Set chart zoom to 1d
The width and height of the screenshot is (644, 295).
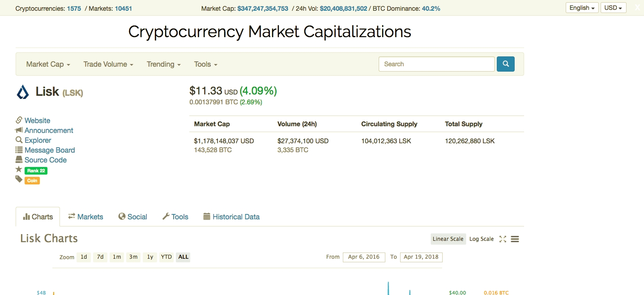coord(84,257)
